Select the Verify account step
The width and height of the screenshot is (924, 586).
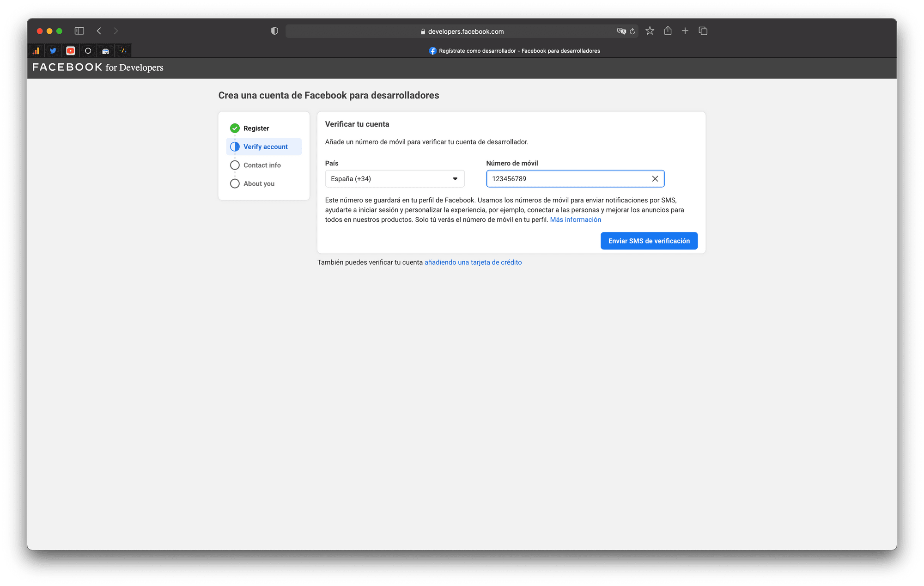[x=264, y=146]
